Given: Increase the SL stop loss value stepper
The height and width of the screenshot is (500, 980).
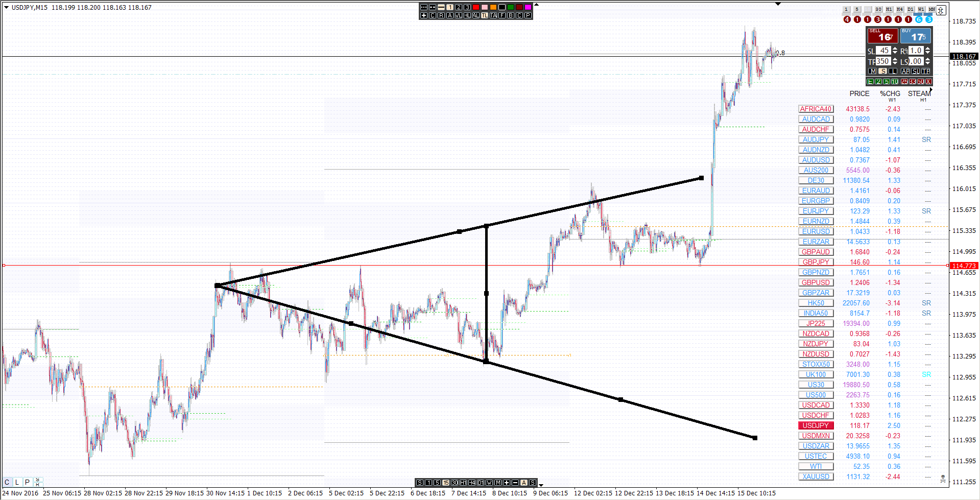Looking at the screenshot, I should point(895,48).
